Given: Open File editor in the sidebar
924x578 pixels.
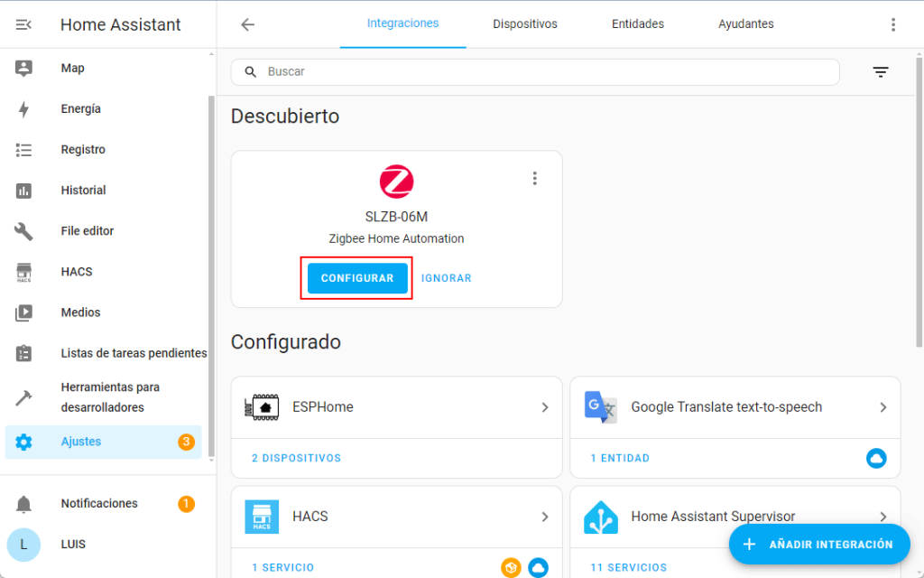Looking at the screenshot, I should click(87, 231).
